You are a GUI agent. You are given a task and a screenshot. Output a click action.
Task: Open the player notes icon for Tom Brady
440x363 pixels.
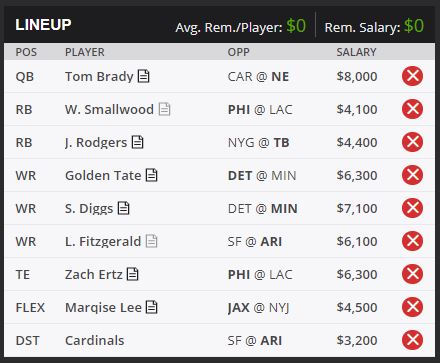pyautogui.click(x=144, y=76)
